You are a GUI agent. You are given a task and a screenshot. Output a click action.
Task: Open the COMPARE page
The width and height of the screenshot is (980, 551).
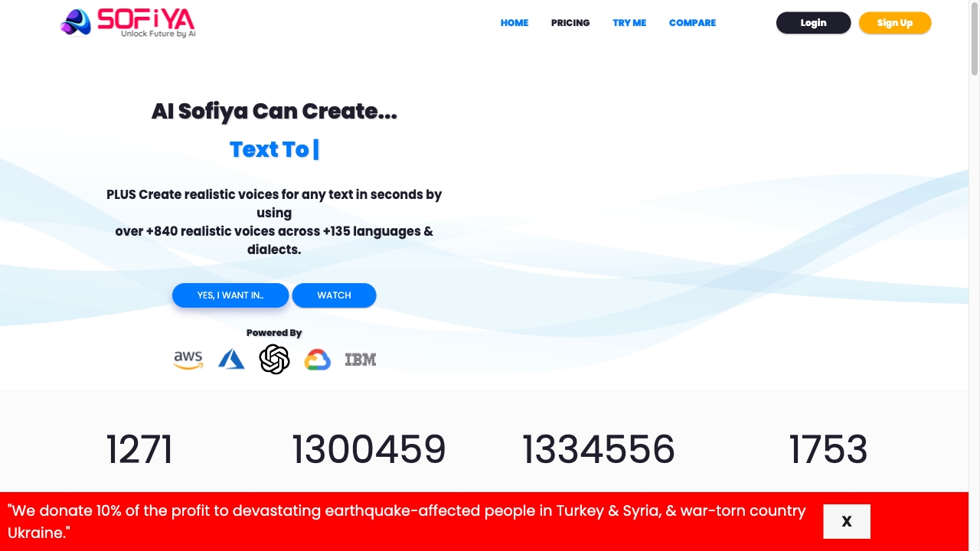pyautogui.click(x=692, y=23)
